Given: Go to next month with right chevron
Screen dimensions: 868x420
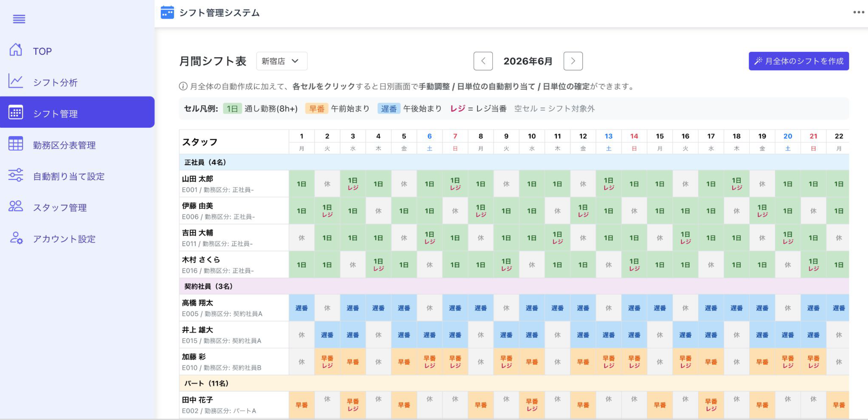Looking at the screenshot, I should click(x=573, y=61).
